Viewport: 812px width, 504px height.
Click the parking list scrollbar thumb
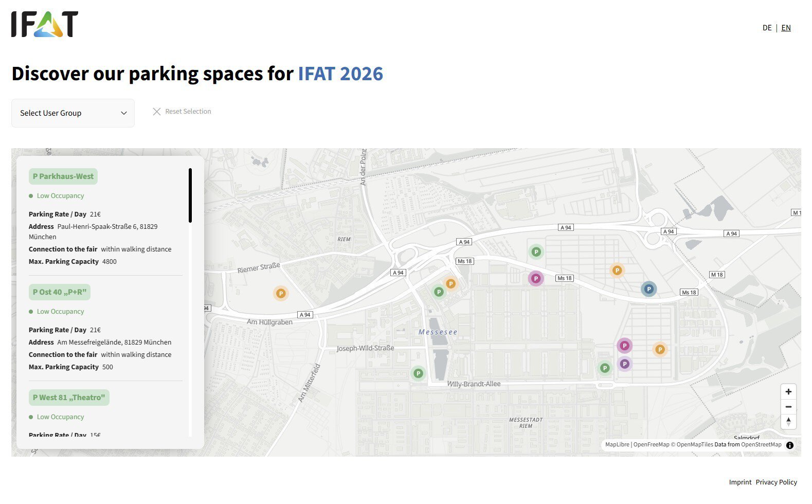[190, 195]
